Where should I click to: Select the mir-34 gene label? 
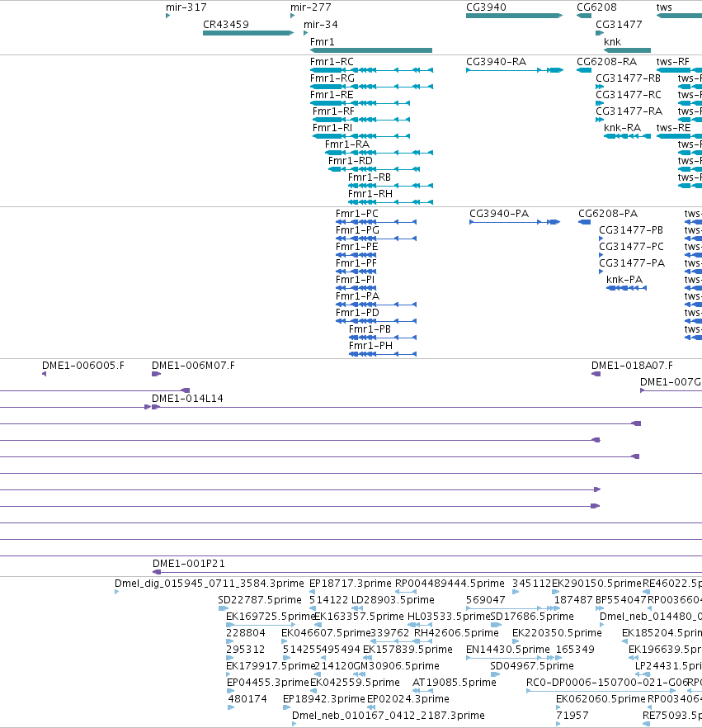tap(320, 25)
